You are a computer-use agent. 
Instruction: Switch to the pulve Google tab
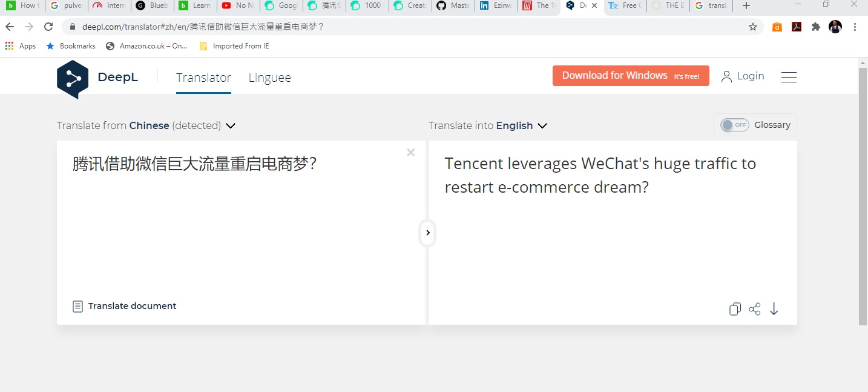click(x=67, y=5)
